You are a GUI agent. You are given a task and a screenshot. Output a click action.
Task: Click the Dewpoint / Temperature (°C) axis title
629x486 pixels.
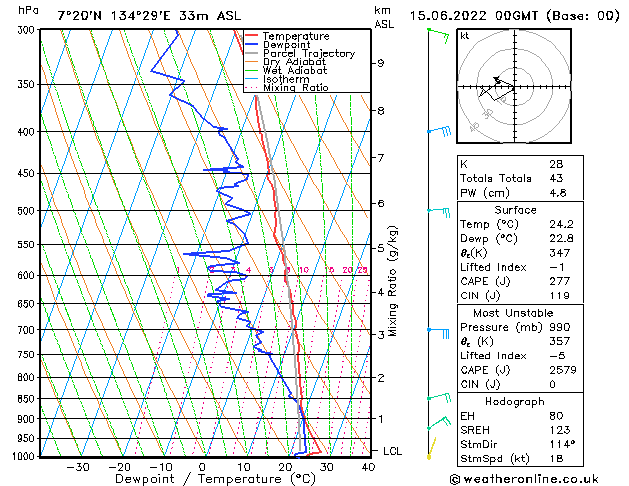point(215,479)
